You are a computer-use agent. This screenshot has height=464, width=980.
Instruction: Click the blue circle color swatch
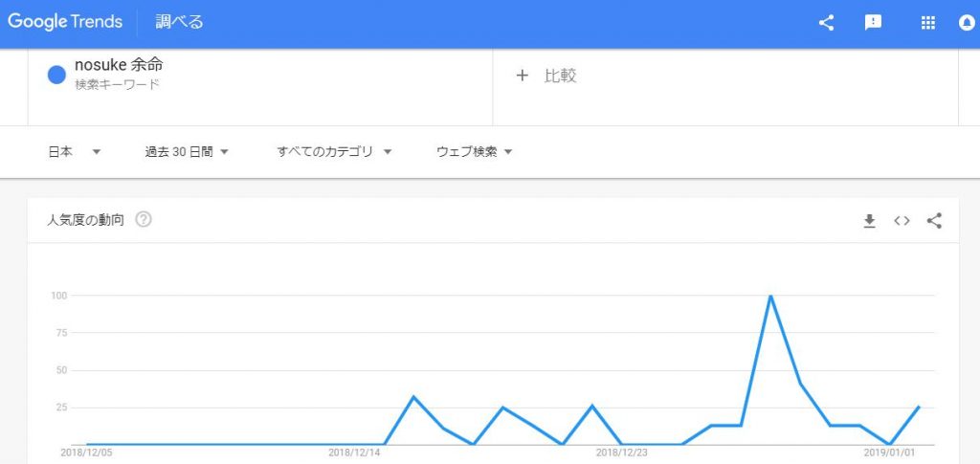click(x=56, y=75)
